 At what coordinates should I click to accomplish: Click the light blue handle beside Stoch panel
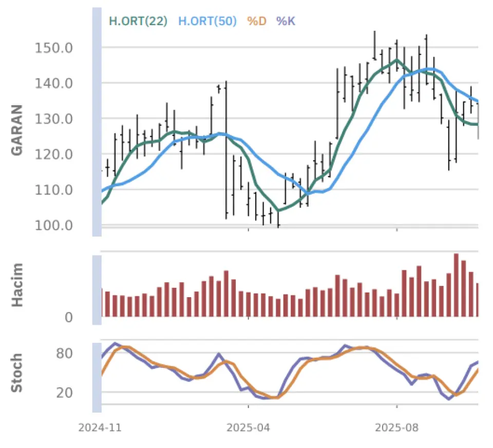[x=97, y=377]
